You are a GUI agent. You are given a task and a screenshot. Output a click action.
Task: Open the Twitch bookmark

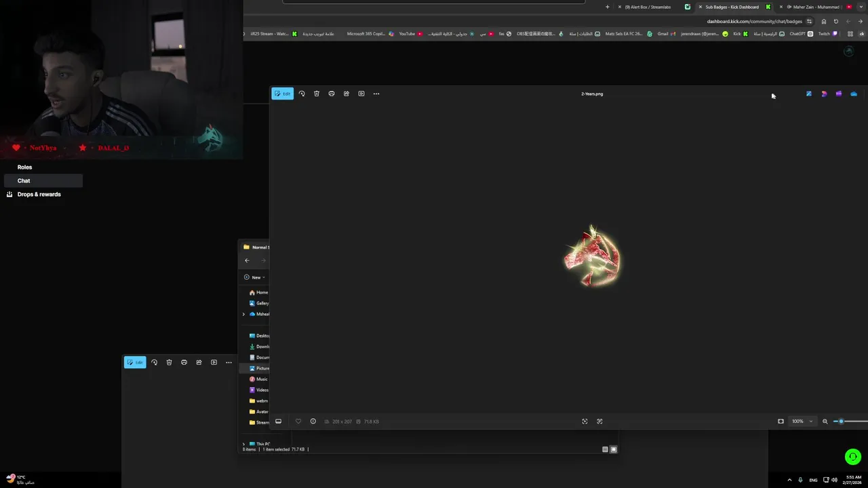tap(827, 34)
